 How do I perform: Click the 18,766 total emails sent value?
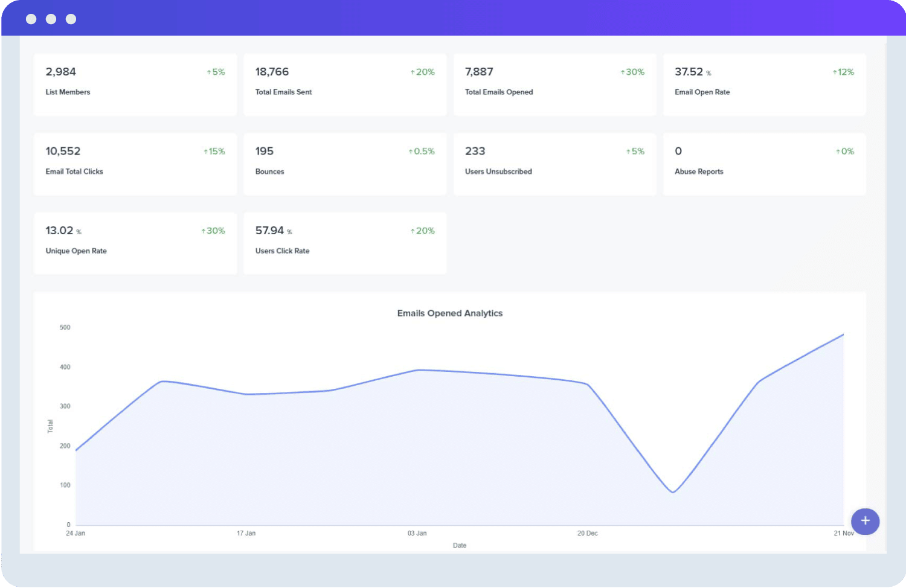point(272,72)
